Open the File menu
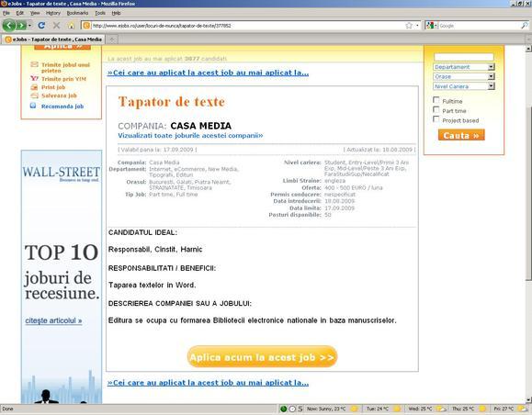The height and width of the screenshot is (415, 532). (6, 13)
